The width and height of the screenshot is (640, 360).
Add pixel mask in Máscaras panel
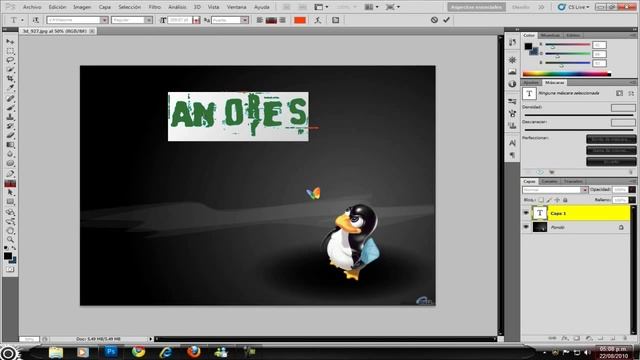[620, 93]
